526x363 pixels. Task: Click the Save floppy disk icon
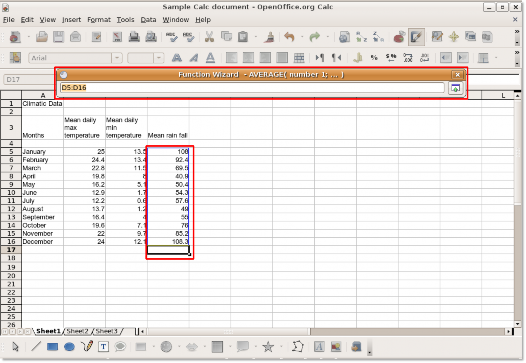click(x=59, y=37)
